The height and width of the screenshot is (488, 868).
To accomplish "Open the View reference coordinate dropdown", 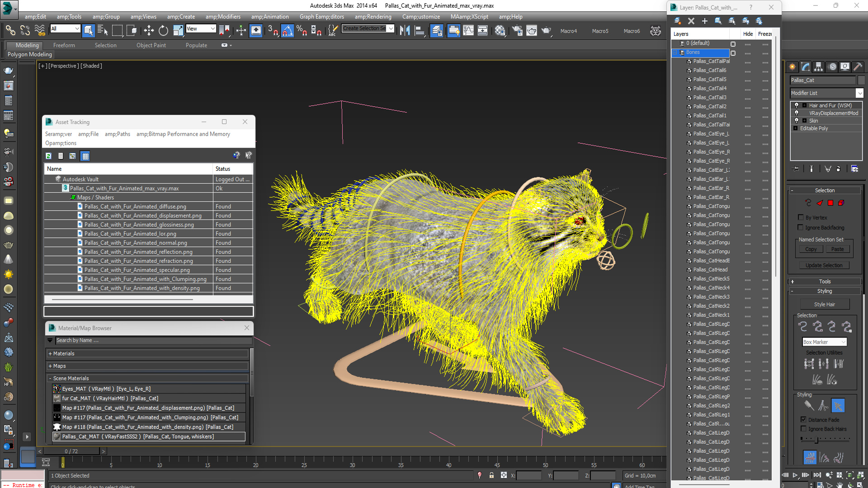I will [x=201, y=28].
